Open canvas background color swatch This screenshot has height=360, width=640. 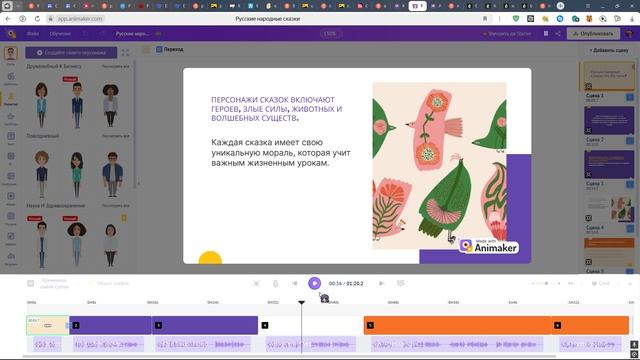pyautogui.click(x=146, y=49)
